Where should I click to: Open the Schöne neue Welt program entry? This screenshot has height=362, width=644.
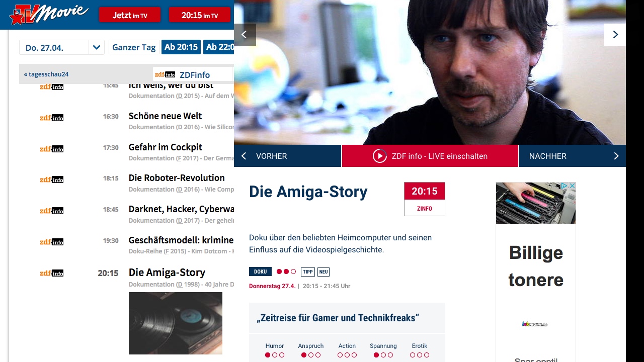165,116
